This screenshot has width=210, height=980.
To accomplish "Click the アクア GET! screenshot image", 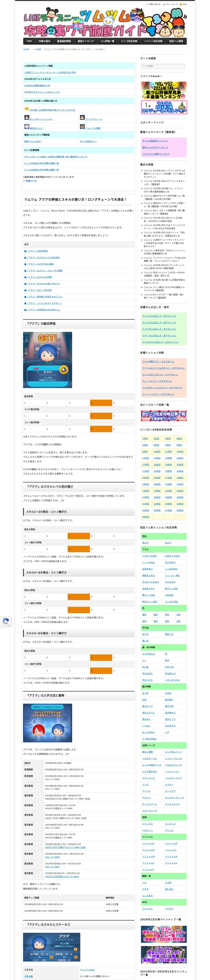I will 48,360.
